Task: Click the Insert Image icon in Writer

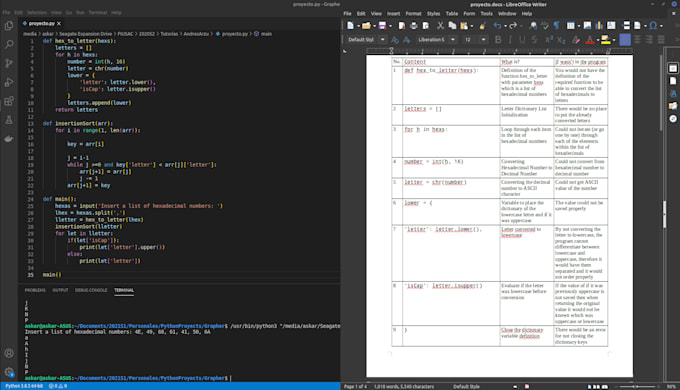Action: coord(587,26)
